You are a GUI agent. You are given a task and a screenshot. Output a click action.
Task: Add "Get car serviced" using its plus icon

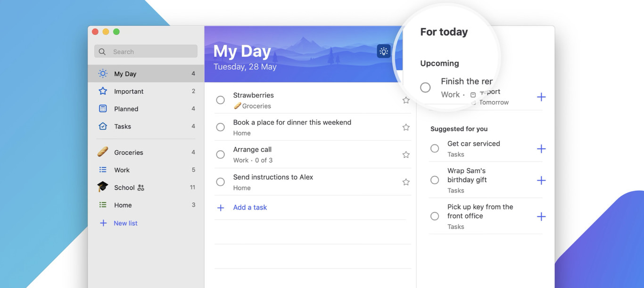(x=541, y=148)
